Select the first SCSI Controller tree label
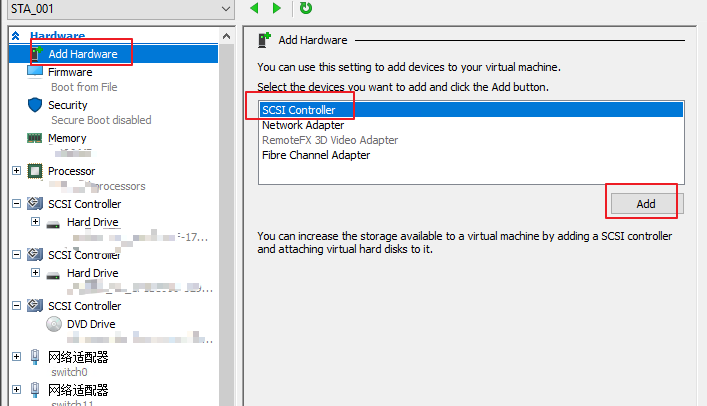This screenshot has width=707, height=406. pyautogui.click(x=85, y=204)
